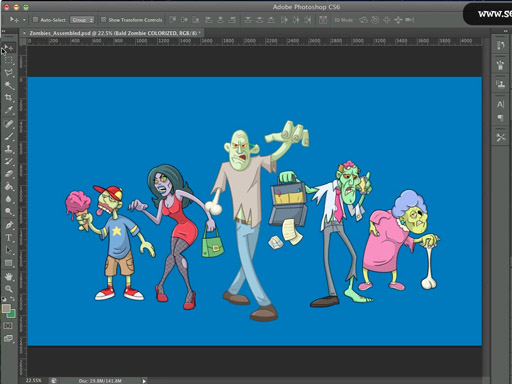
Task: Click Distribute right edges button
Action: tap(308, 20)
